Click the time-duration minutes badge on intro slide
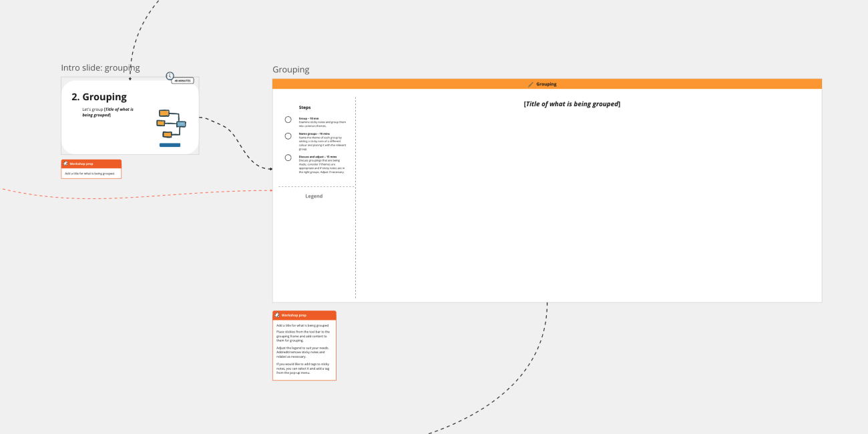This screenshot has height=434, width=868. pos(183,81)
